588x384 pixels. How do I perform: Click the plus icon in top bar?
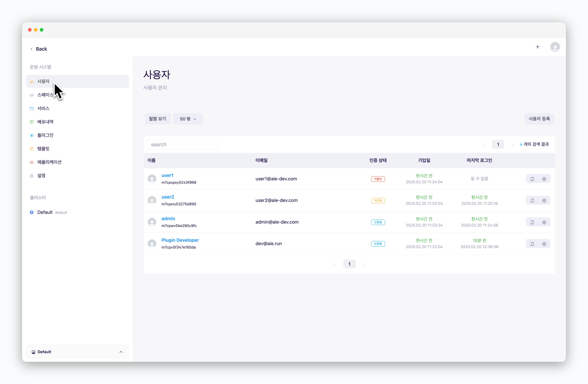click(x=538, y=47)
